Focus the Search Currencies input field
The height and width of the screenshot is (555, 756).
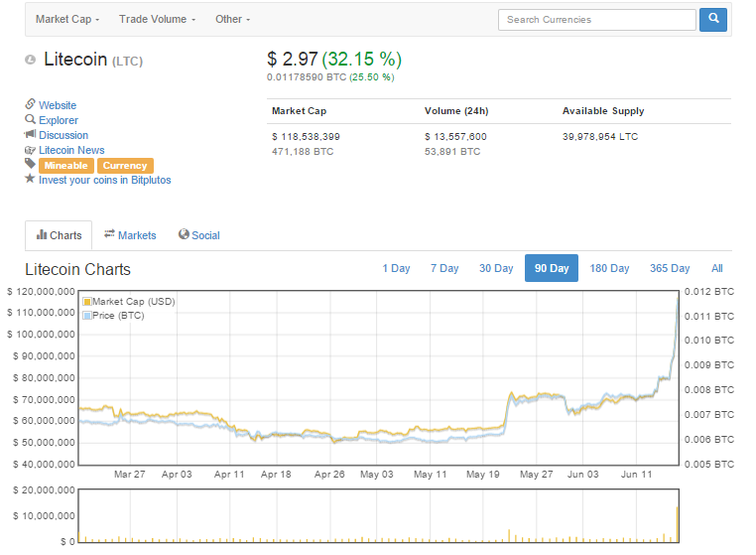597,20
